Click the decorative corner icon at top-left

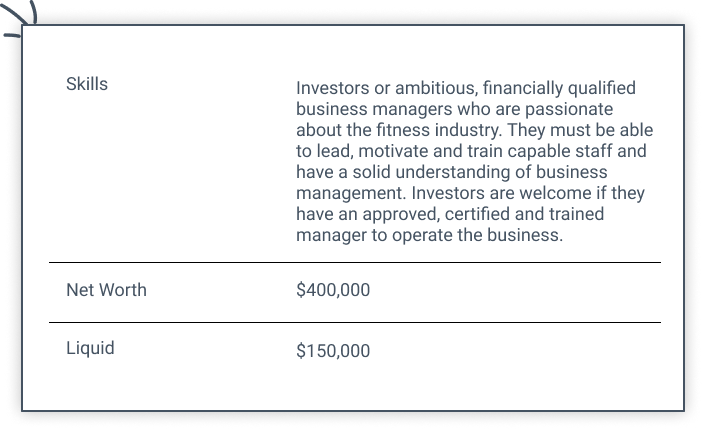[18, 14]
